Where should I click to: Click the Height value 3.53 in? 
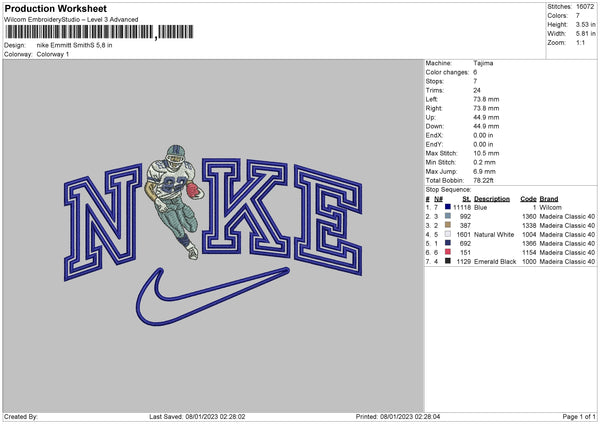585,24
